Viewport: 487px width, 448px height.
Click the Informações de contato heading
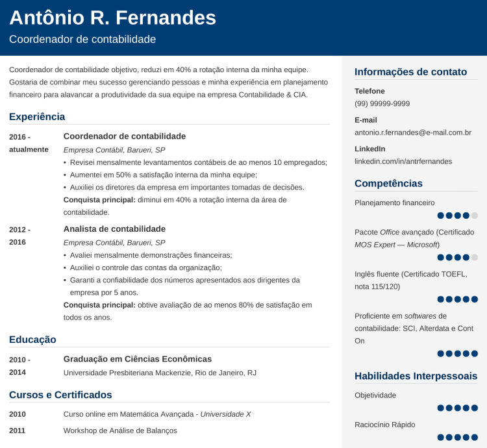(410, 72)
